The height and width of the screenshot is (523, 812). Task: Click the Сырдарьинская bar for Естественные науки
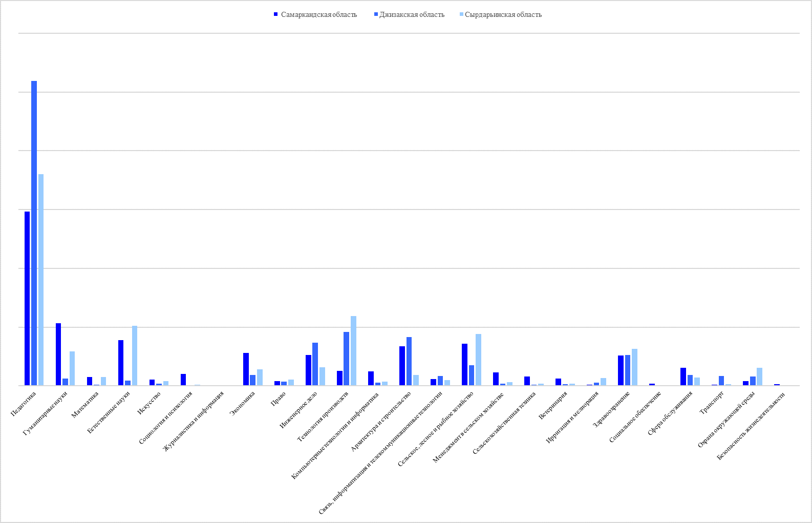135,355
